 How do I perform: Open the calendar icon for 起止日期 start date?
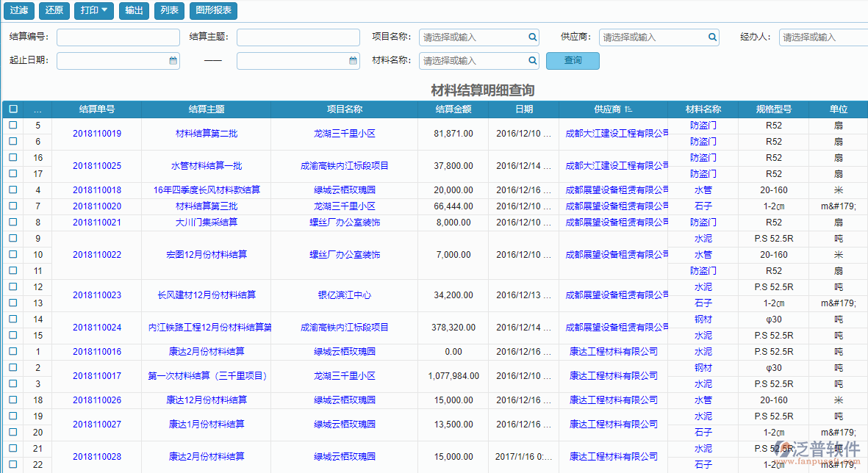pos(173,61)
